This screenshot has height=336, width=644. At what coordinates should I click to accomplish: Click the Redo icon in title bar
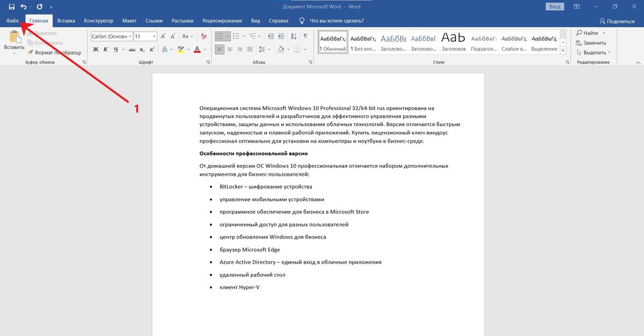(x=40, y=7)
